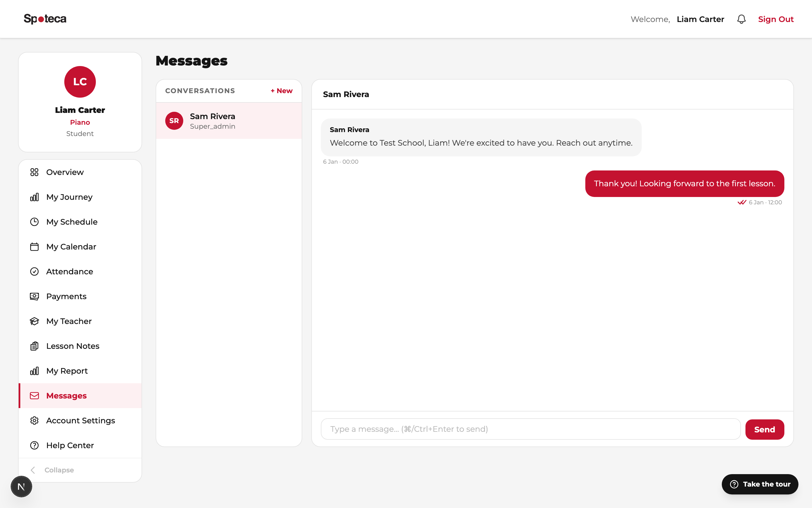Click the My Schedule clock icon
The width and height of the screenshot is (812, 508).
(34, 222)
